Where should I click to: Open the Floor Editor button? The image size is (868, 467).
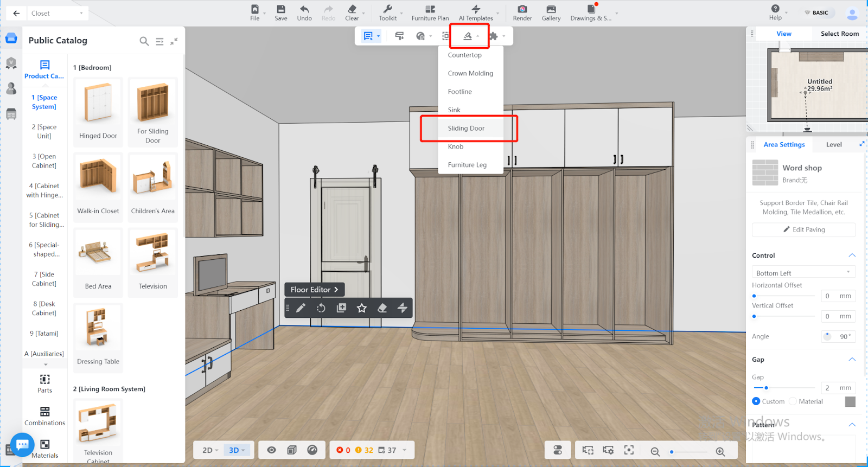point(314,290)
